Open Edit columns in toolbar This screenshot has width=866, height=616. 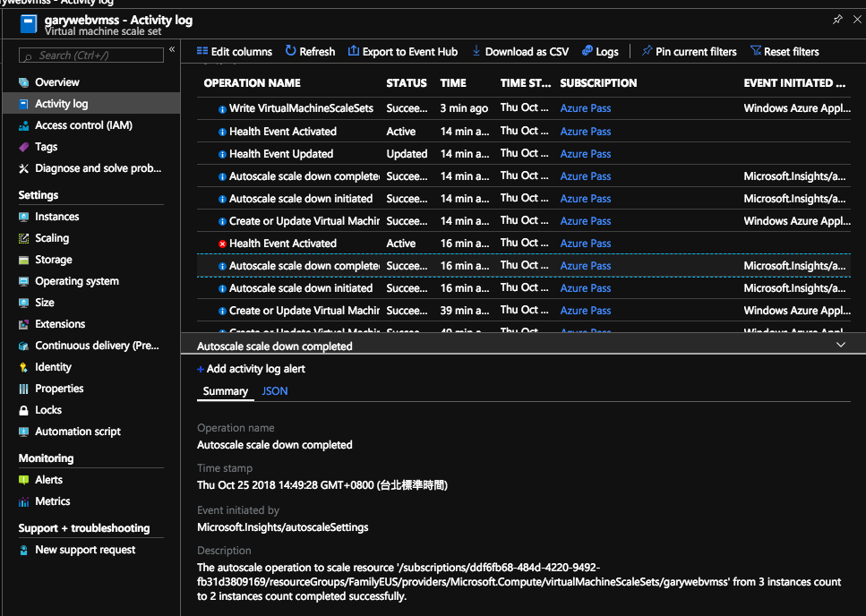tap(234, 52)
